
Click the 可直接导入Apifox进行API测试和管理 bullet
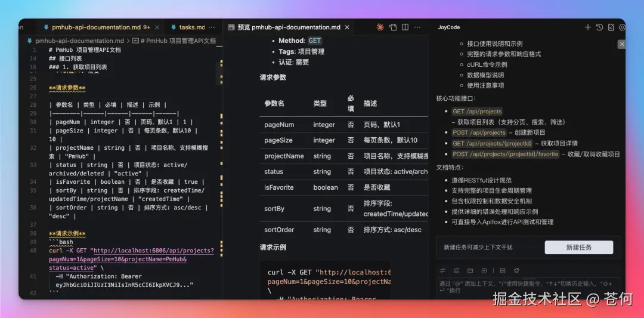(x=502, y=222)
